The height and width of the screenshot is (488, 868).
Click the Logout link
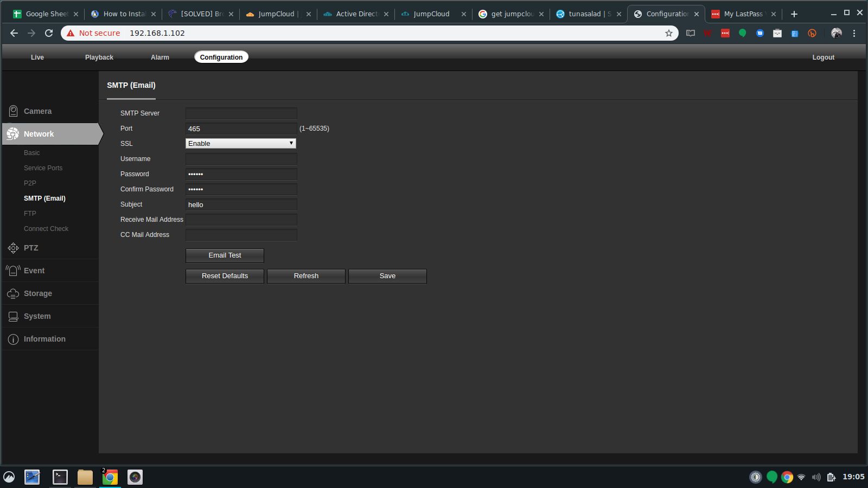(x=823, y=57)
